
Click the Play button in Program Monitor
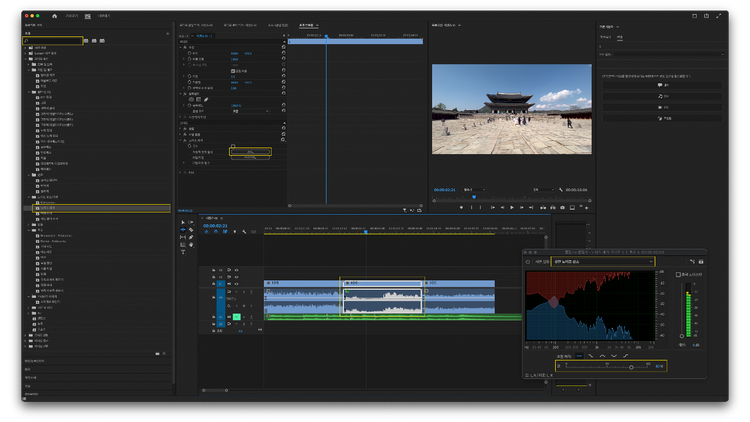[511, 207]
